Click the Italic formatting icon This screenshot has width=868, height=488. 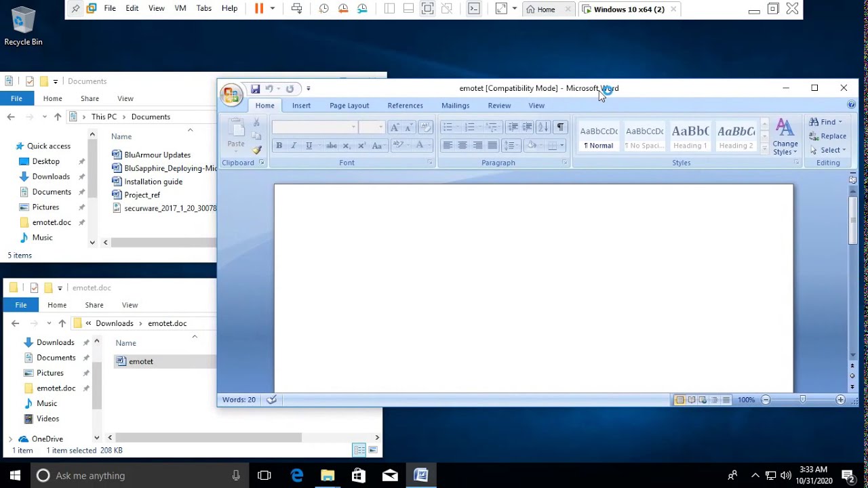294,146
